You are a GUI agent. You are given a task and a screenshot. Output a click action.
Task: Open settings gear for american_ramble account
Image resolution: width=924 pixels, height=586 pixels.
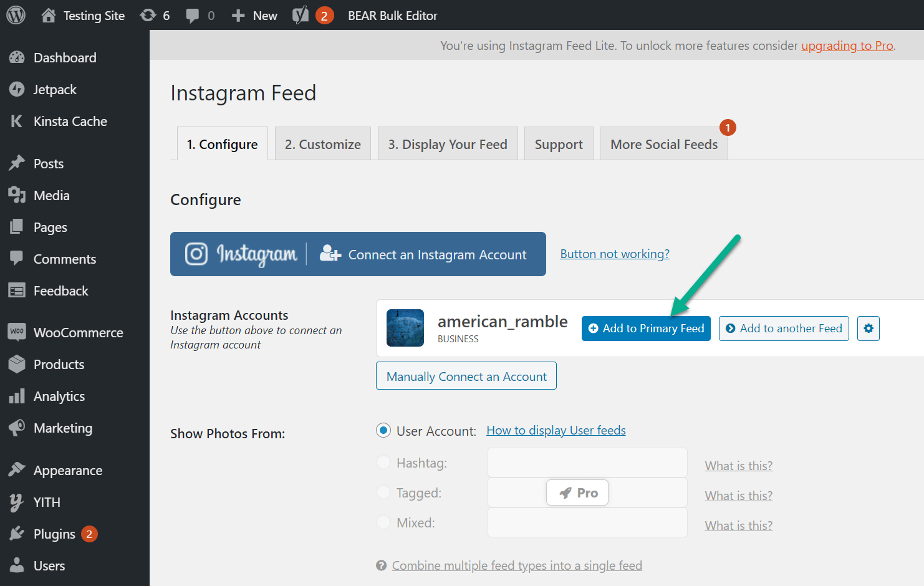pyautogui.click(x=868, y=328)
